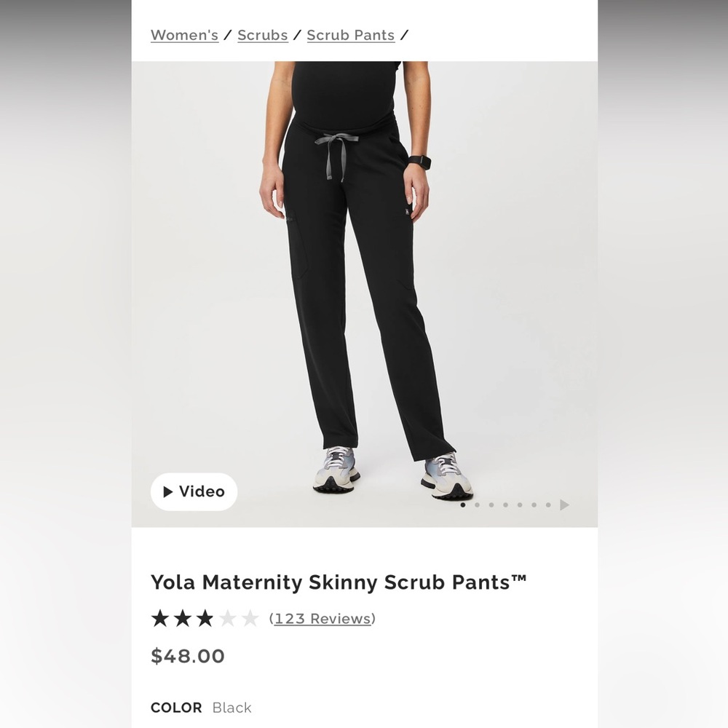
Task: Click the Yola Maternity Skinny Scrub Pants title
Action: pyautogui.click(x=339, y=582)
